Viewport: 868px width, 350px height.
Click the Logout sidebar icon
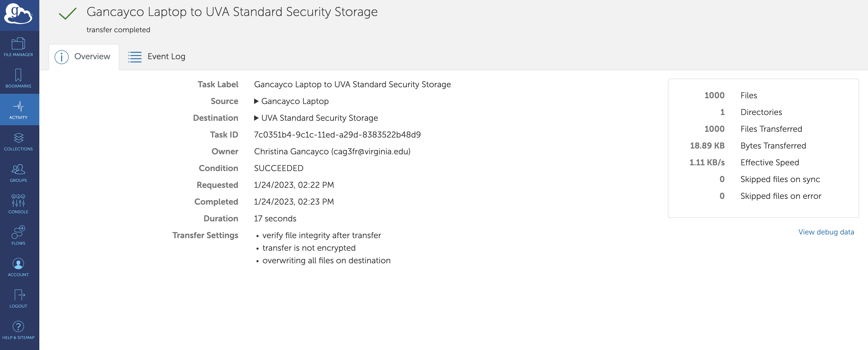coord(18,295)
